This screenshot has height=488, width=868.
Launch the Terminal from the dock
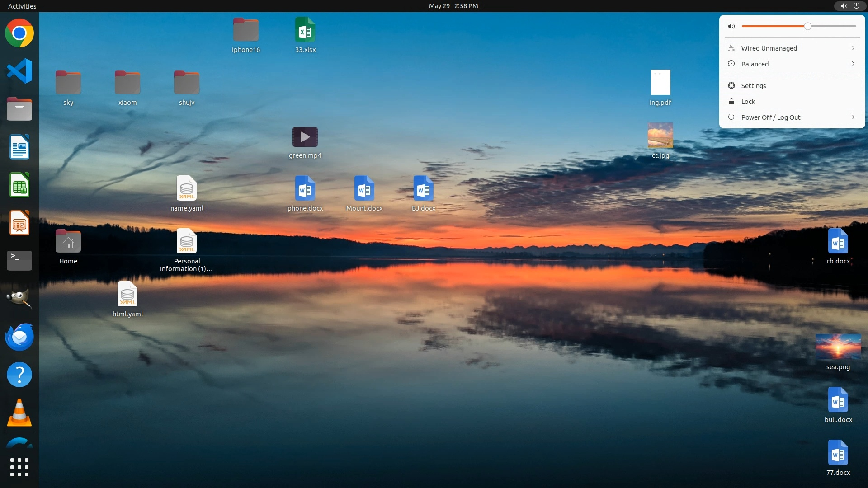pos(19,261)
